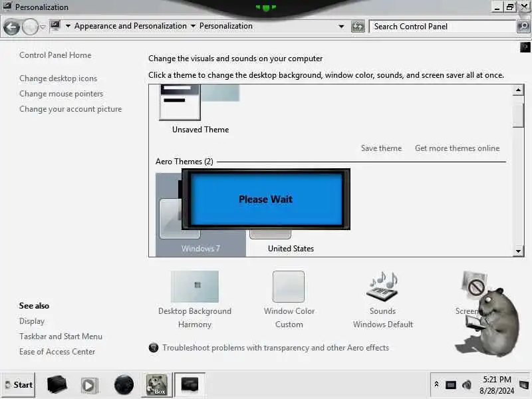Open the black sphere taskbar icon

coord(124,385)
